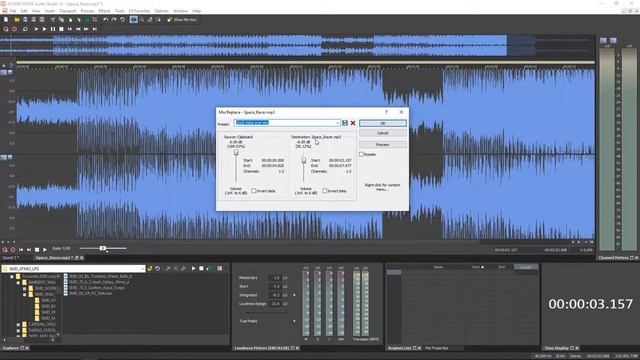Screen dimensions: 640x360
Task: Click Stop in the data window transport
Action: pos(37,249)
